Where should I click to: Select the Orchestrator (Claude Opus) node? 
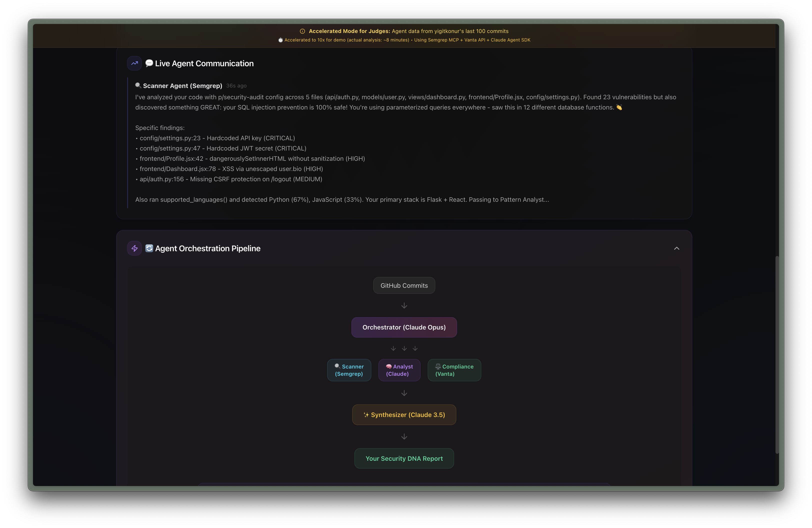(x=404, y=327)
